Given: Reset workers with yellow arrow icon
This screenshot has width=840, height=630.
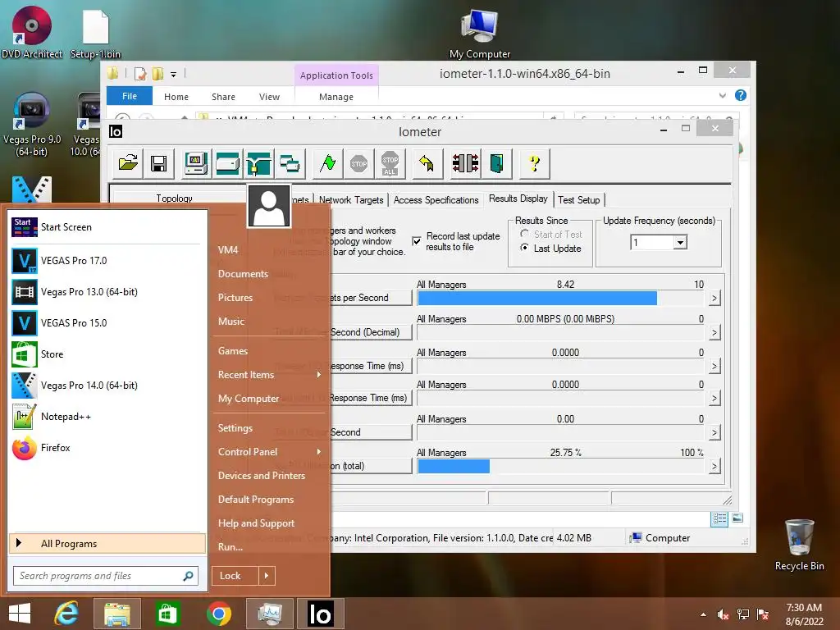Looking at the screenshot, I should pos(427,163).
